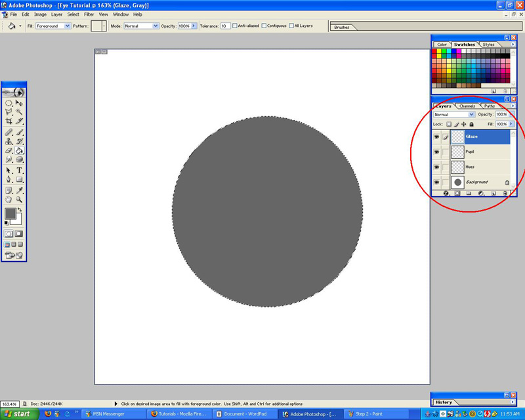
Task: Open the layer blend mode dropdown
Action: (471, 115)
